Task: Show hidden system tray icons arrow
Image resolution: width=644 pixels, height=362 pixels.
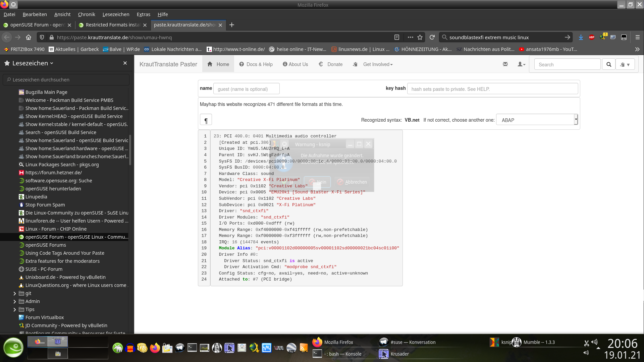Action: click(598, 348)
